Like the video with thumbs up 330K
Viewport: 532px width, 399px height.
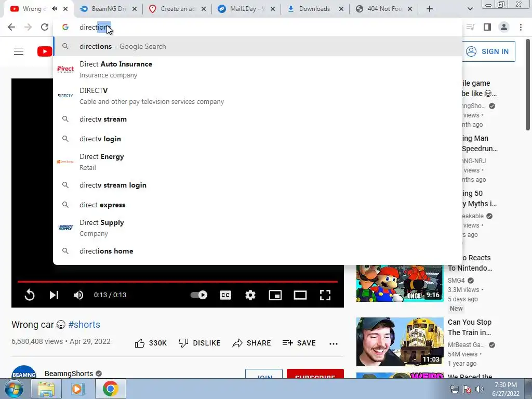[x=151, y=343]
